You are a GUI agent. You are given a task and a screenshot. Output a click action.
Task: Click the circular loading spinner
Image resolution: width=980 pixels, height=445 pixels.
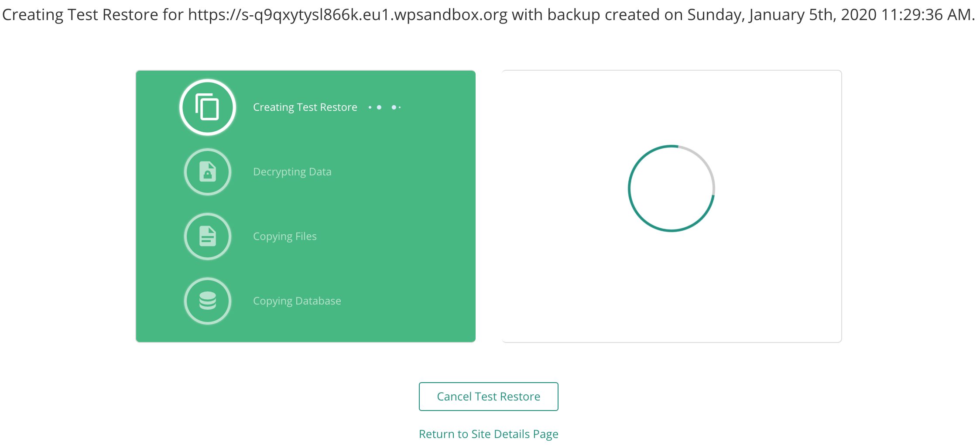[x=672, y=188]
